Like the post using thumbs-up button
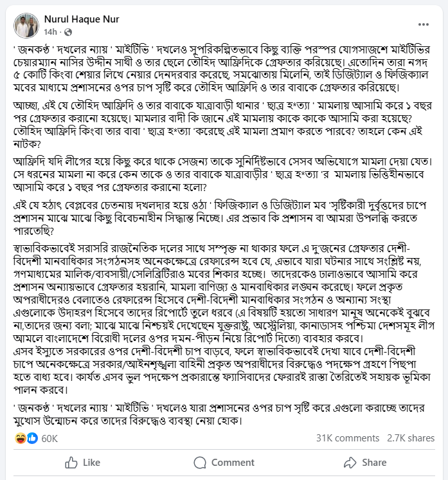 [x=82, y=462]
